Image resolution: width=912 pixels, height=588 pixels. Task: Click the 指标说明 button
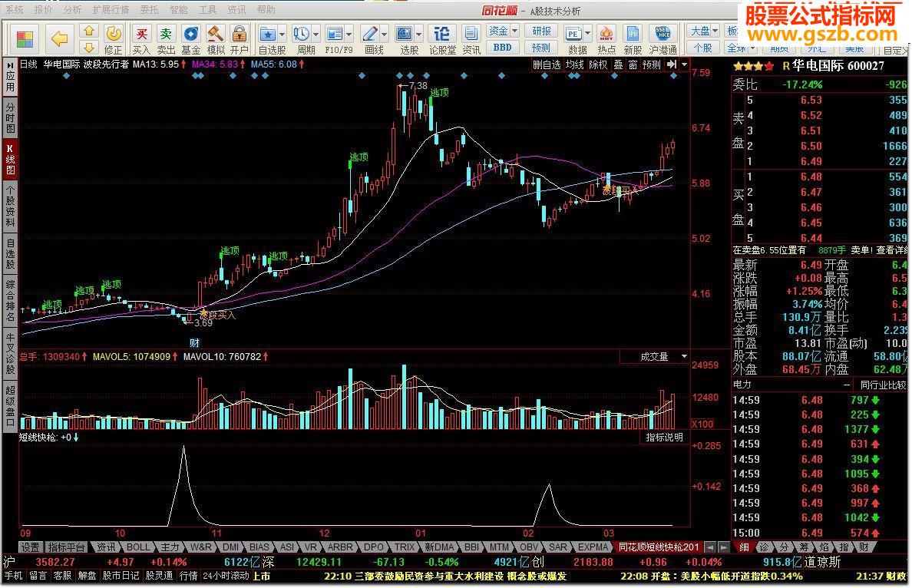click(x=664, y=438)
